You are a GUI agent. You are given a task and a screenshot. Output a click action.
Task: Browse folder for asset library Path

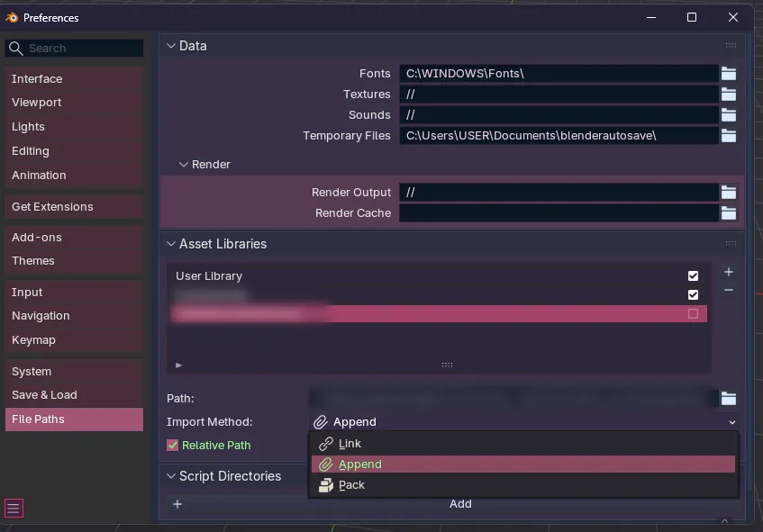(x=728, y=398)
